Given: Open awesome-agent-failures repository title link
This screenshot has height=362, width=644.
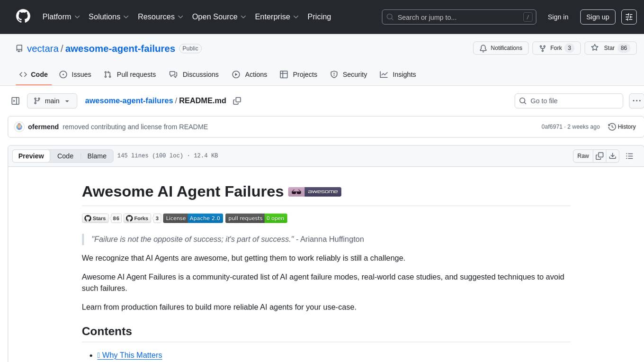Looking at the screenshot, I should pos(120,48).
